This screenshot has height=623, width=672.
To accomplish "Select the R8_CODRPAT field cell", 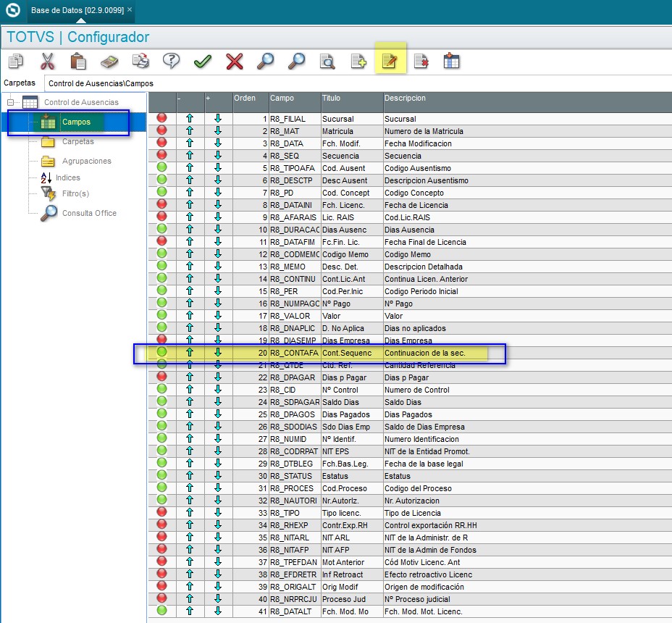I will (x=295, y=451).
